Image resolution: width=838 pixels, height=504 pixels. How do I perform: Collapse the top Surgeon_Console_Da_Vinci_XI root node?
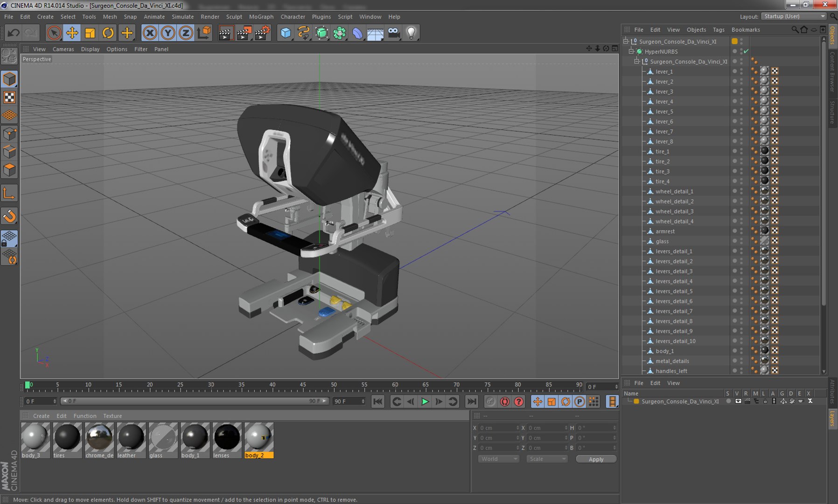click(626, 42)
